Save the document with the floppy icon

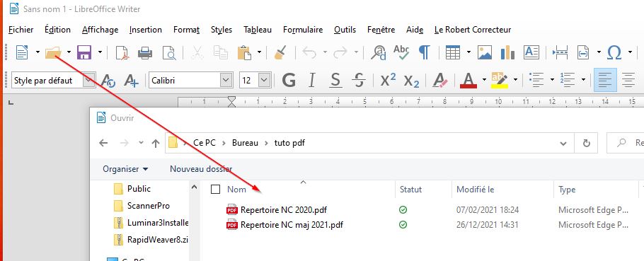click(84, 52)
